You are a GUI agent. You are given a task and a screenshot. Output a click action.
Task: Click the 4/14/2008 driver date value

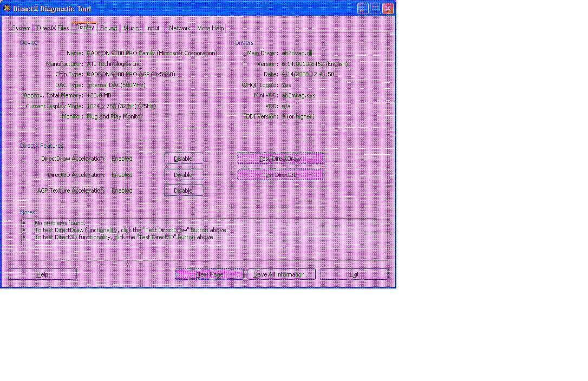[x=308, y=74]
